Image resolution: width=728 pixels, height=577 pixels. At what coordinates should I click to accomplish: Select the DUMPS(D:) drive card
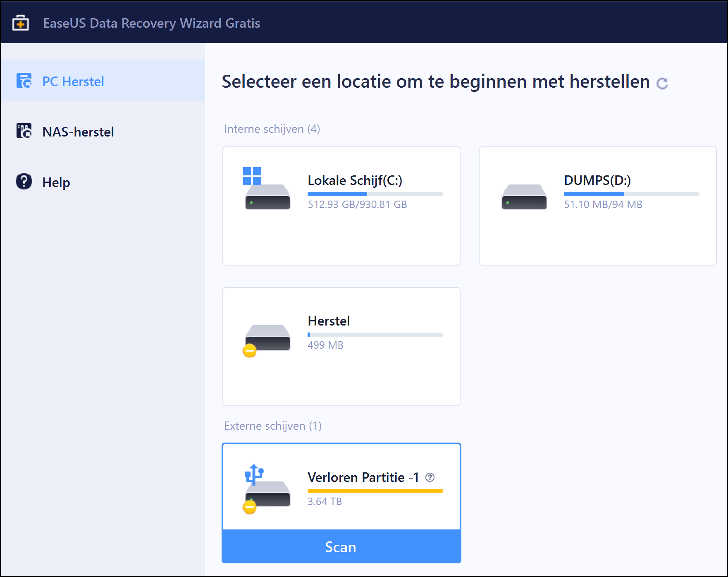point(597,206)
